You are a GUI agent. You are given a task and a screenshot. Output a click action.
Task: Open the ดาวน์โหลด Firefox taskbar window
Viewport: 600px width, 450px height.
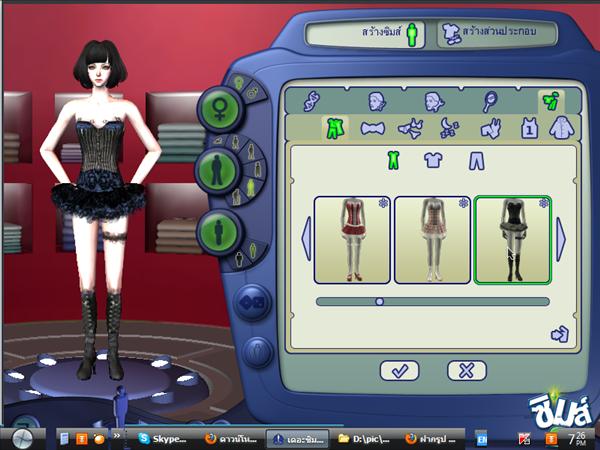[230, 439]
